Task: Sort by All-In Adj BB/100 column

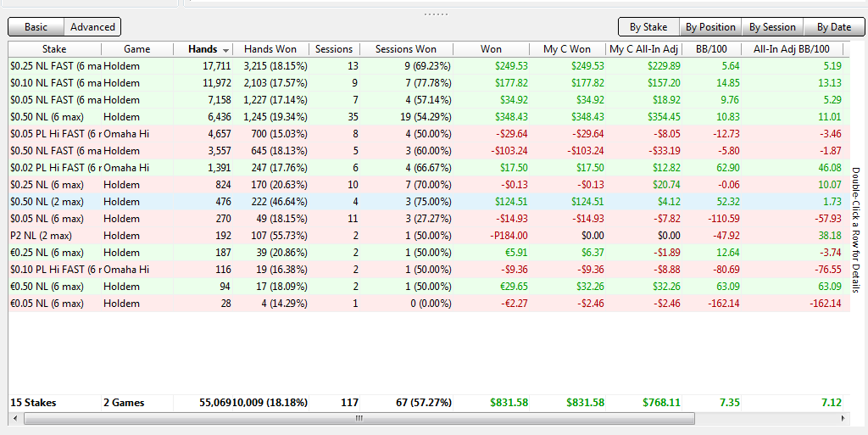Action: point(792,48)
